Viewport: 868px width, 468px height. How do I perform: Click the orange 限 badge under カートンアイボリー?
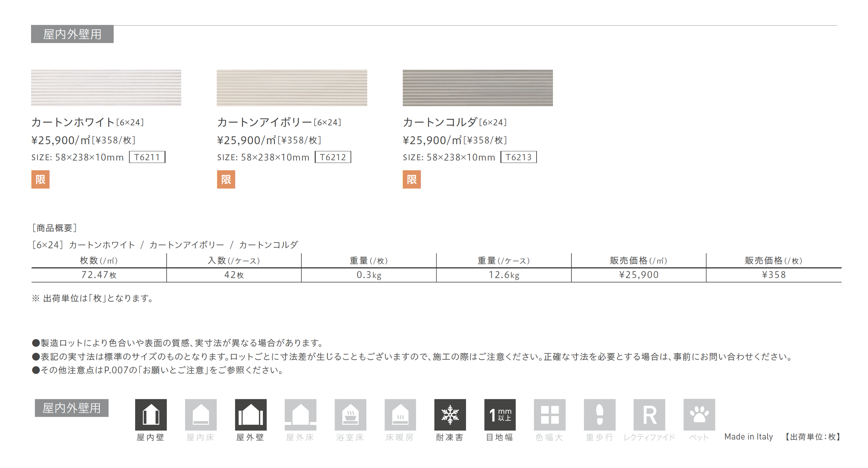(x=226, y=179)
